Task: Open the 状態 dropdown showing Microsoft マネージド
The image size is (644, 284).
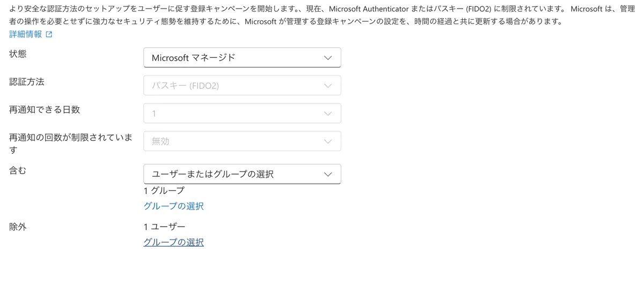Action: point(242,58)
